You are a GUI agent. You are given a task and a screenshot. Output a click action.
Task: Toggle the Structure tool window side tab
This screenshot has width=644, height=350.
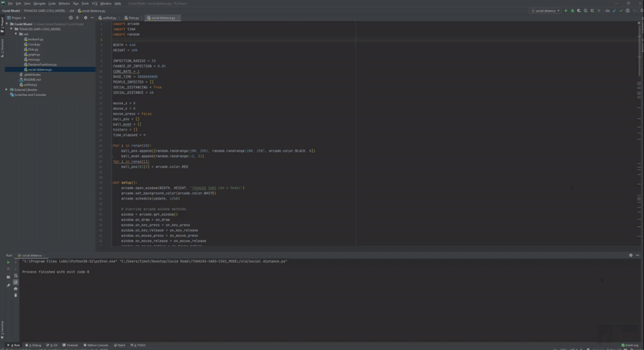(3, 48)
